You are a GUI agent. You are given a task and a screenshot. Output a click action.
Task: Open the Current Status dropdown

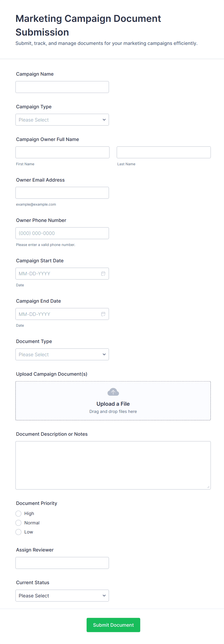pos(62,596)
